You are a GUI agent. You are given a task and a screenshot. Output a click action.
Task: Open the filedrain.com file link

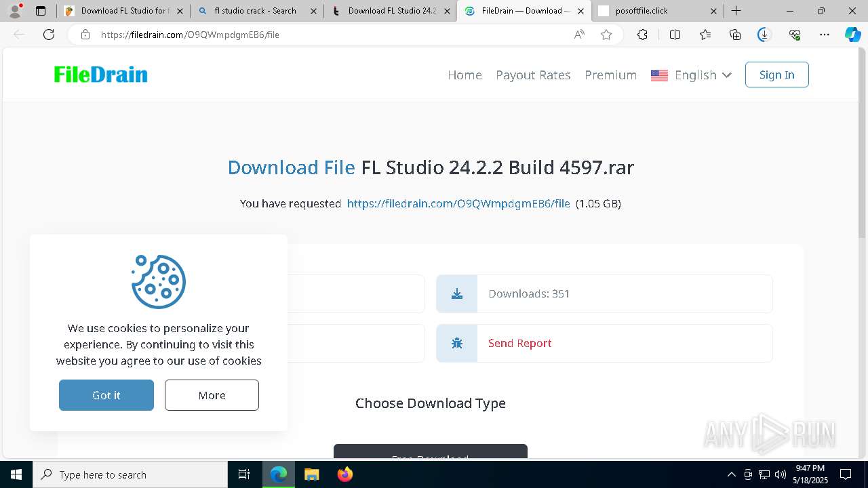pyautogui.click(x=458, y=203)
